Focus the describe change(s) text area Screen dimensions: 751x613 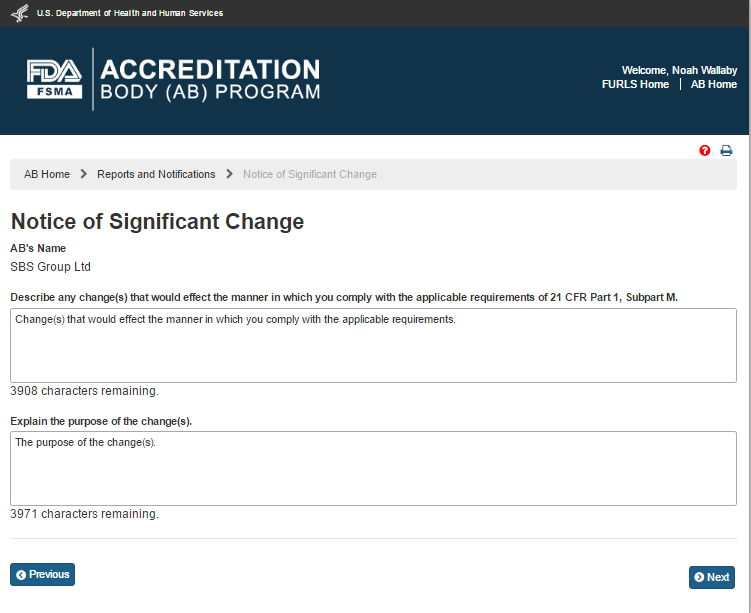coord(373,346)
